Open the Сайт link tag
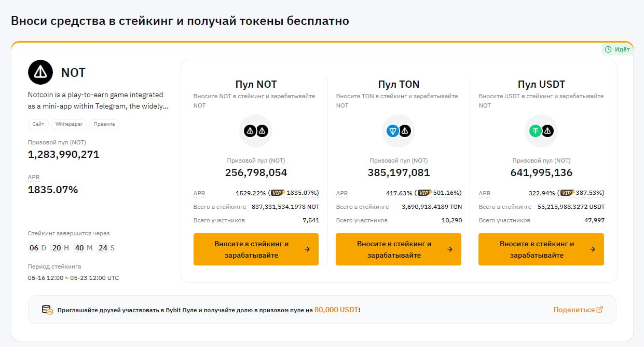 pyautogui.click(x=38, y=124)
